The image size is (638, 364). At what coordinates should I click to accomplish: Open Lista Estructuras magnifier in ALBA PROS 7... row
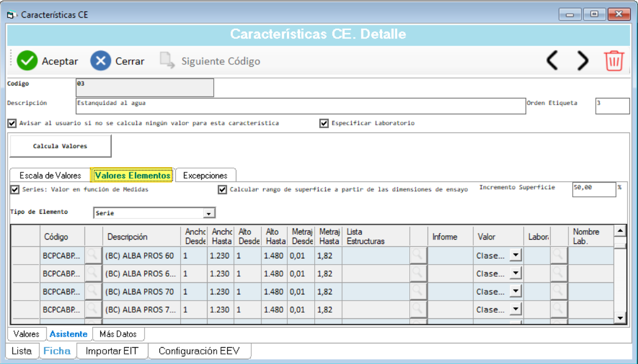click(418, 310)
